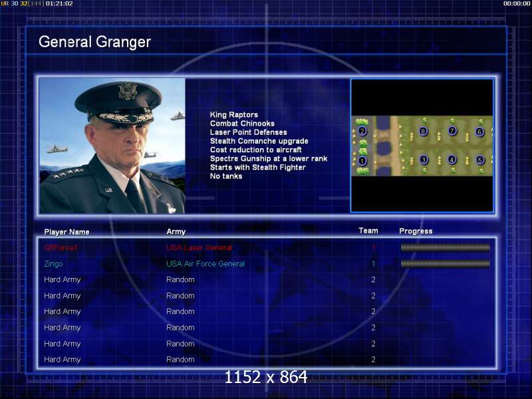Select player name Q8Force1
This screenshot has height=399, width=532.
(x=61, y=247)
